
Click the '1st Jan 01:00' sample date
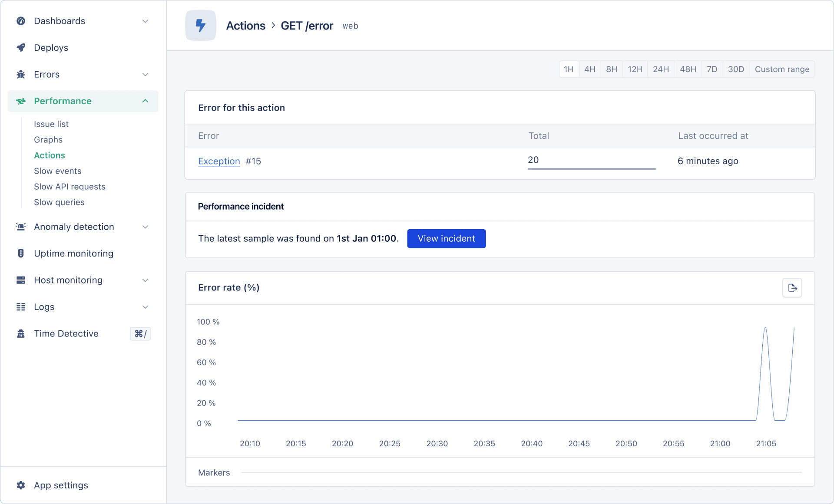click(x=367, y=239)
